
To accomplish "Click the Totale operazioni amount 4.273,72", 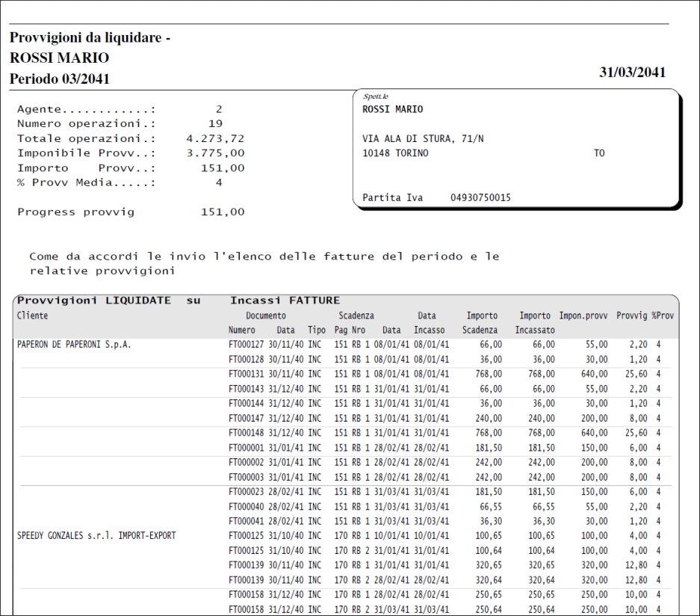I will pyautogui.click(x=215, y=138).
